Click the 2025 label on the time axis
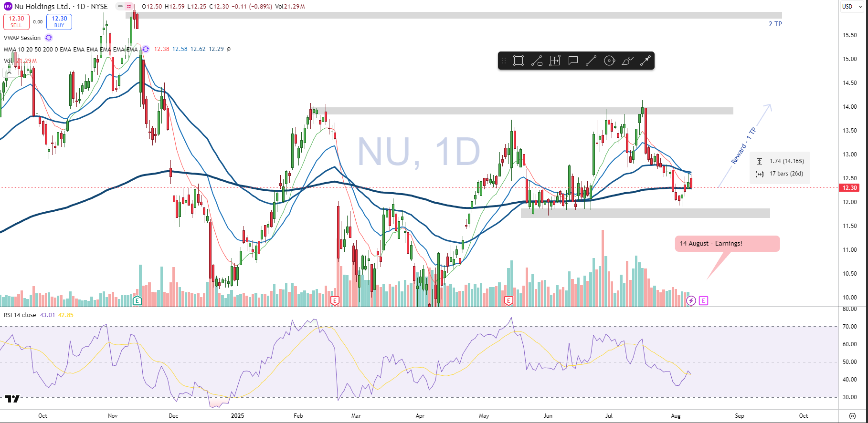The width and height of the screenshot is (868, 423). (x=237, y=416)
